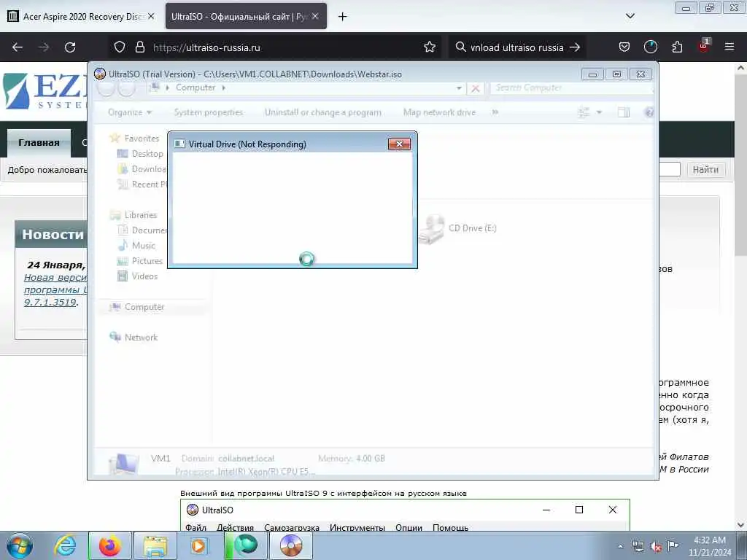This screenshot has height=560, width=747.
Task: Open the site lock icon info
Action: click(x=139, y=47)
